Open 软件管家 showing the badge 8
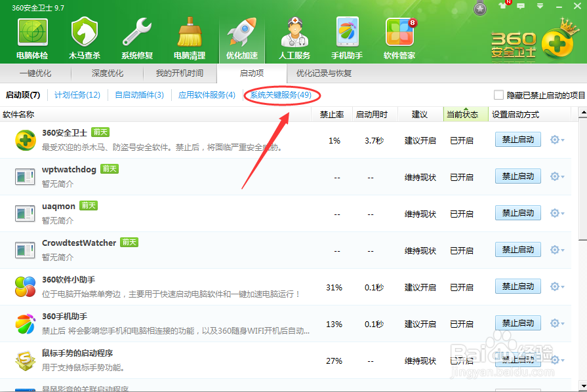 click(399, 36)
